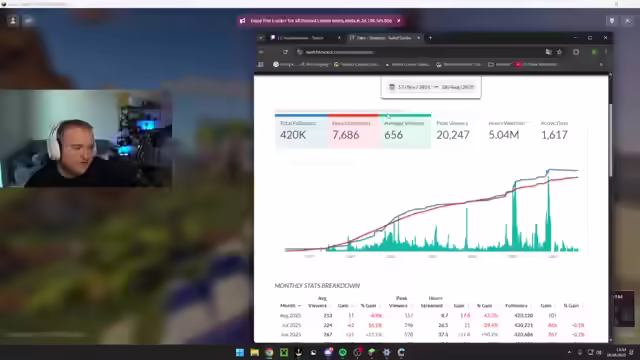640x360 pixels.
Task: Open the browser extensions icon
Action: pyautogui.click(x=576, y=52)
